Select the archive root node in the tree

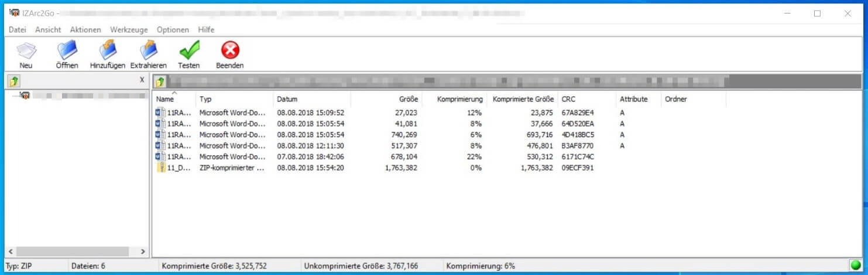[26, 95]
